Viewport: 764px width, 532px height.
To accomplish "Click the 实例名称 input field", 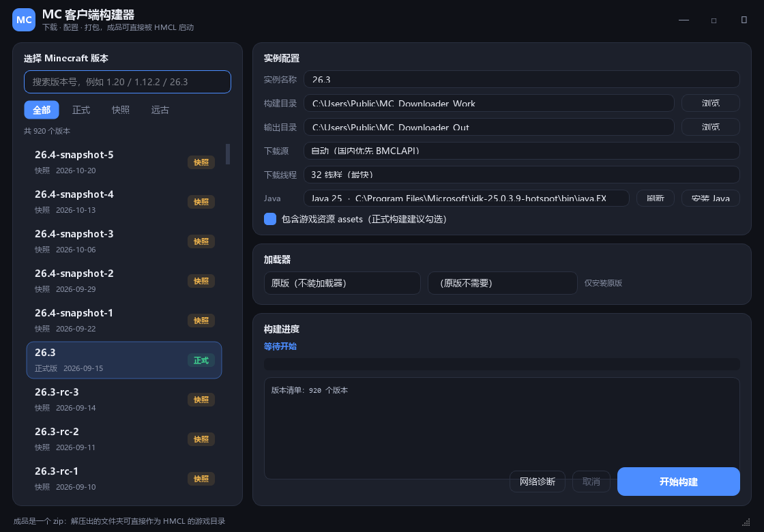I will point(521,79).
